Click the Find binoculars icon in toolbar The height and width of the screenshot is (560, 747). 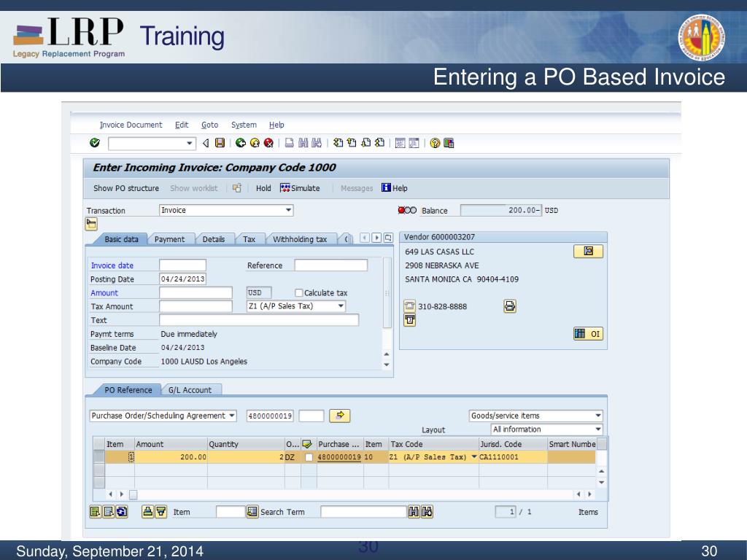point(303,143)
